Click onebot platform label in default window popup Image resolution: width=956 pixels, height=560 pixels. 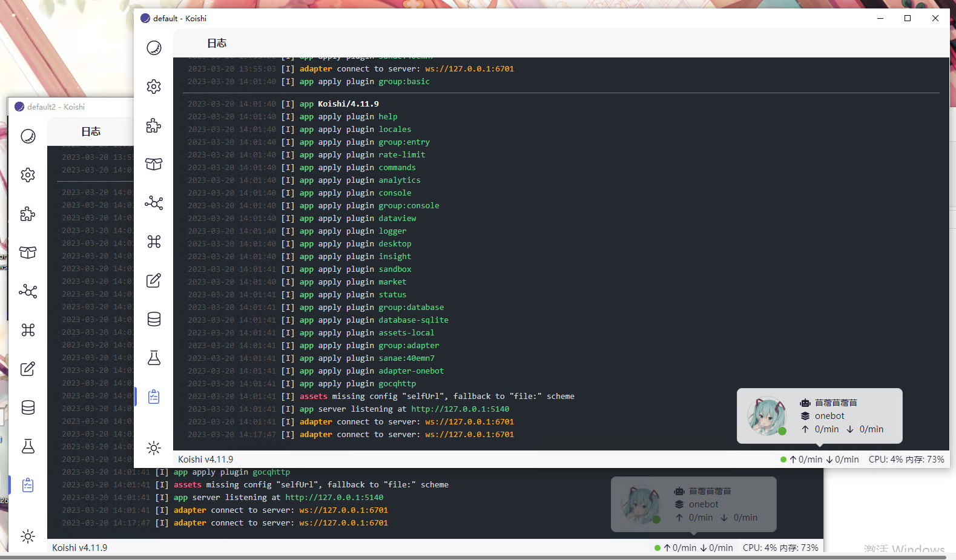point(829,416)
